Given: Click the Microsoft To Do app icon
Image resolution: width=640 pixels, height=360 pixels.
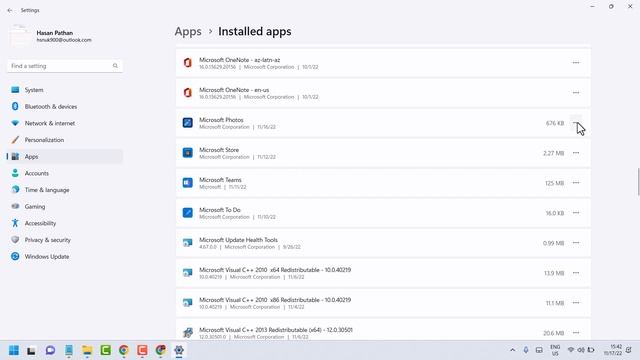Looking at the screenshot, I should [x=187, y=213].
